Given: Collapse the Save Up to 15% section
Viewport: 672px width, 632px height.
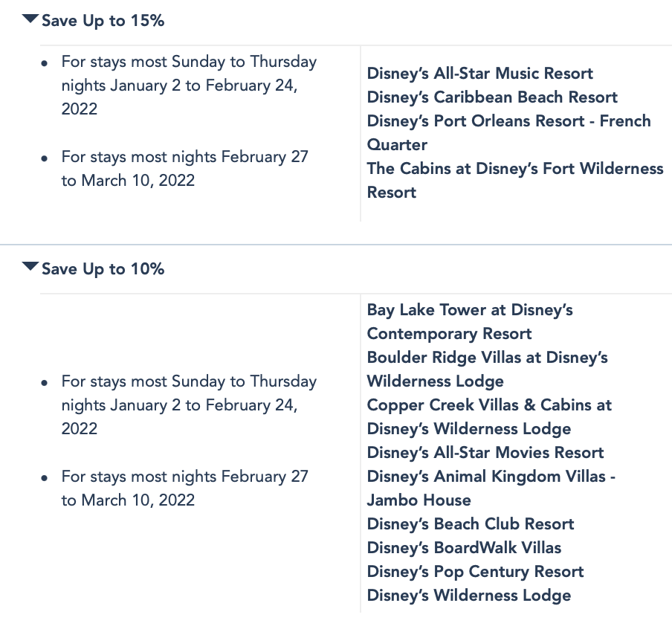Looking at the screenshot, I should (x=30, y=19).
